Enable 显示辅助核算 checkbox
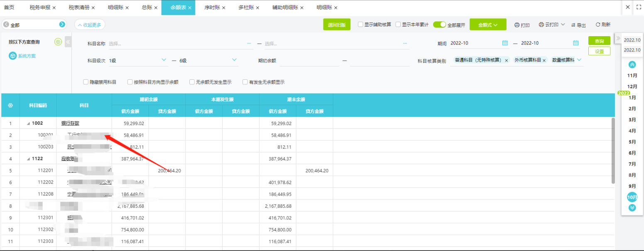 click(360, 25)
